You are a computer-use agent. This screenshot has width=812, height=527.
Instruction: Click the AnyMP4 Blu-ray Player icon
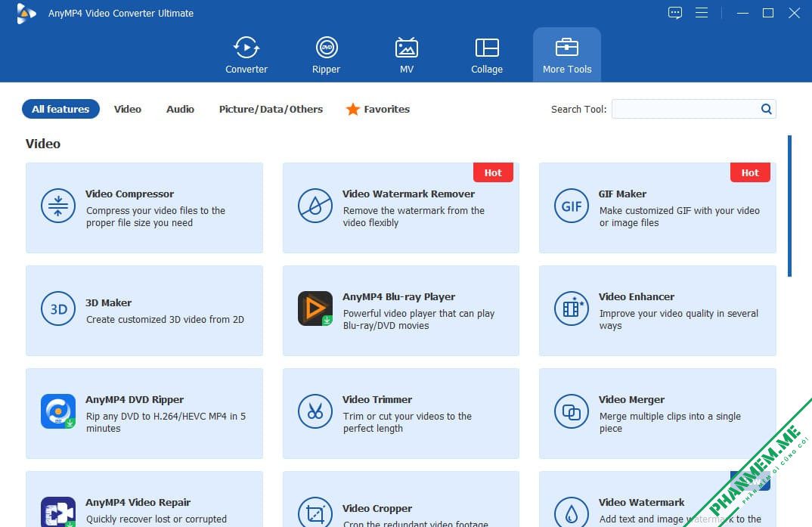point(315,308)
